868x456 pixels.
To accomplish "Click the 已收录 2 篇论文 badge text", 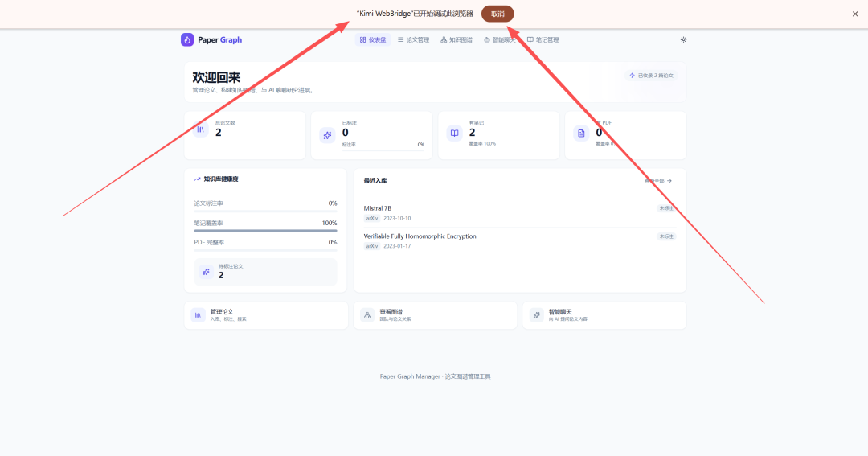I will 656,76.
